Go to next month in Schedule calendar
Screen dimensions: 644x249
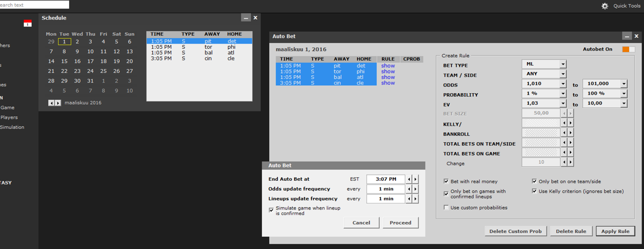tap(58, 103)
